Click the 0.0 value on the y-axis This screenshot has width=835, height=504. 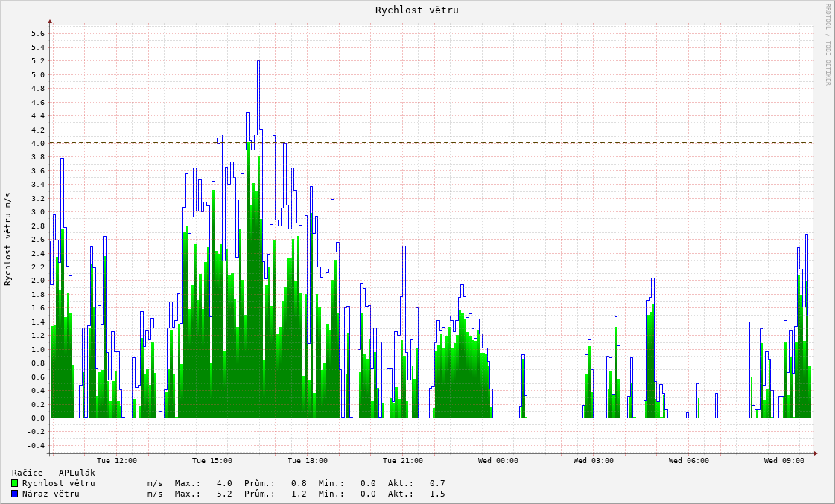[x=38, y=418]
